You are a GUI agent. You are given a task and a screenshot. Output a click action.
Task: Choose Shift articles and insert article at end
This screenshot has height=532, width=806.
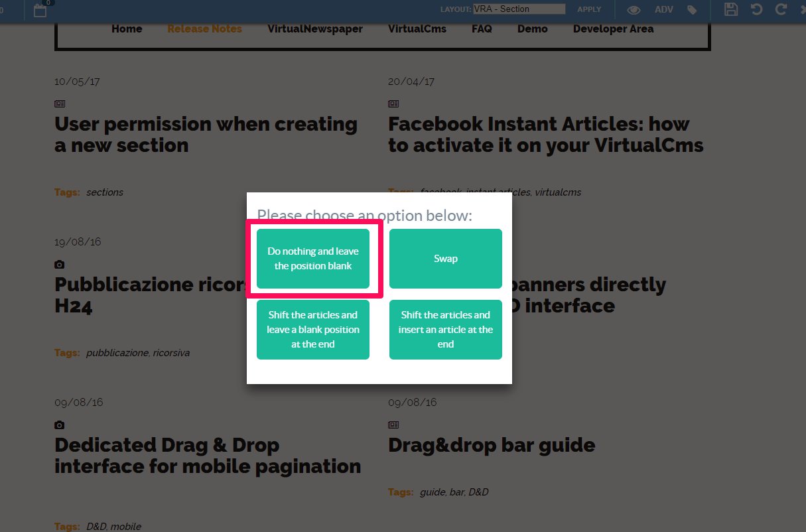tap(446, 330)
